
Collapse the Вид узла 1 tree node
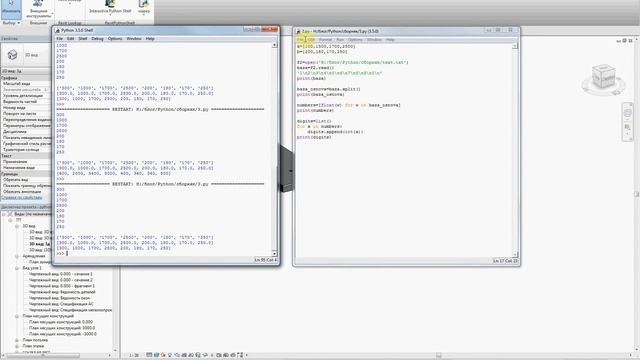(x=17, y=268)
